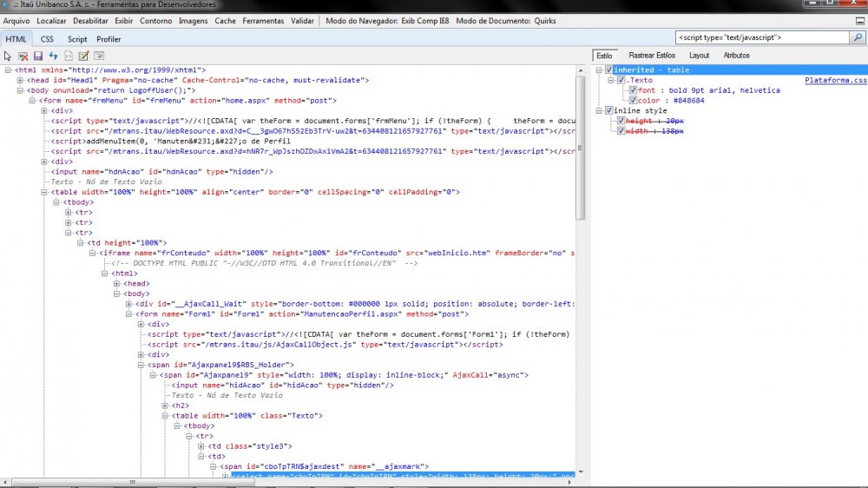
Task: Open the Desabilitar menu
Action: (x=90, y=21)
